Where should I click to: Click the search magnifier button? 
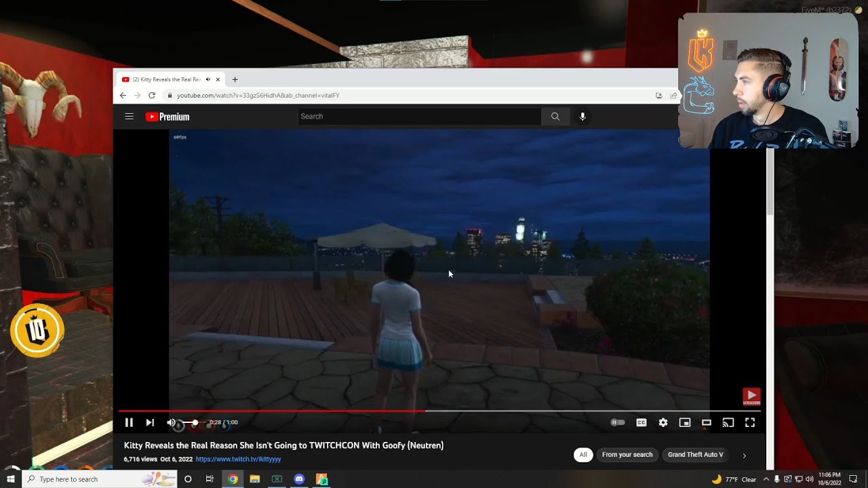click(x=555, y=117)
